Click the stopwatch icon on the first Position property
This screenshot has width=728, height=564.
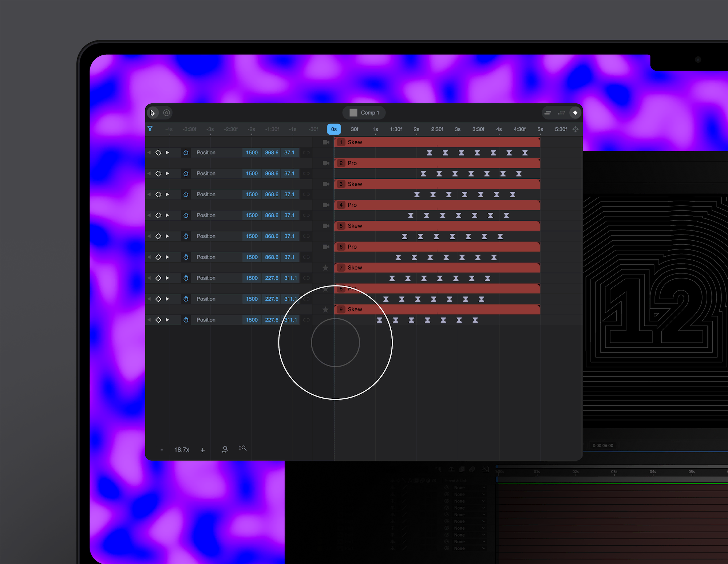[186, 153]
